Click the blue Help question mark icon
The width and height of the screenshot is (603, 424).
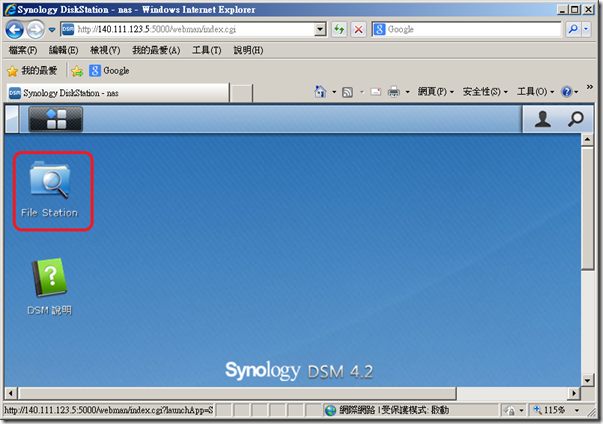click(x=566, y=92)
